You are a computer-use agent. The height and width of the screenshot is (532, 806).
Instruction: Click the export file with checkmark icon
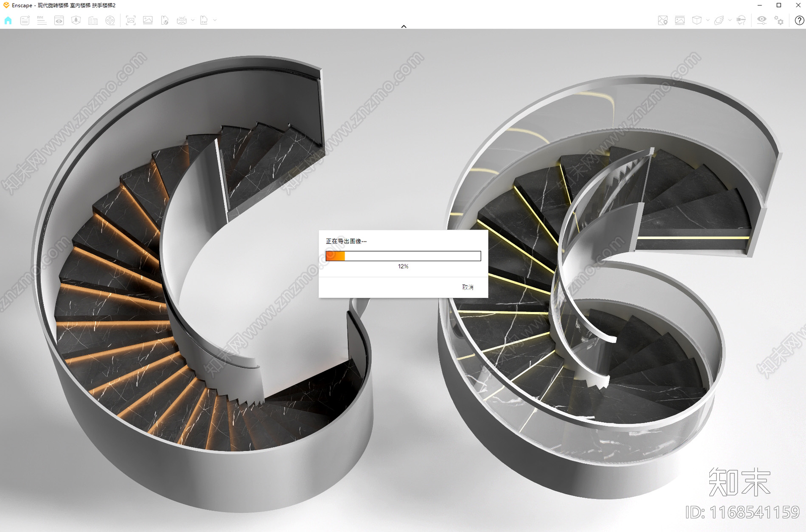(x=165, y=21)
